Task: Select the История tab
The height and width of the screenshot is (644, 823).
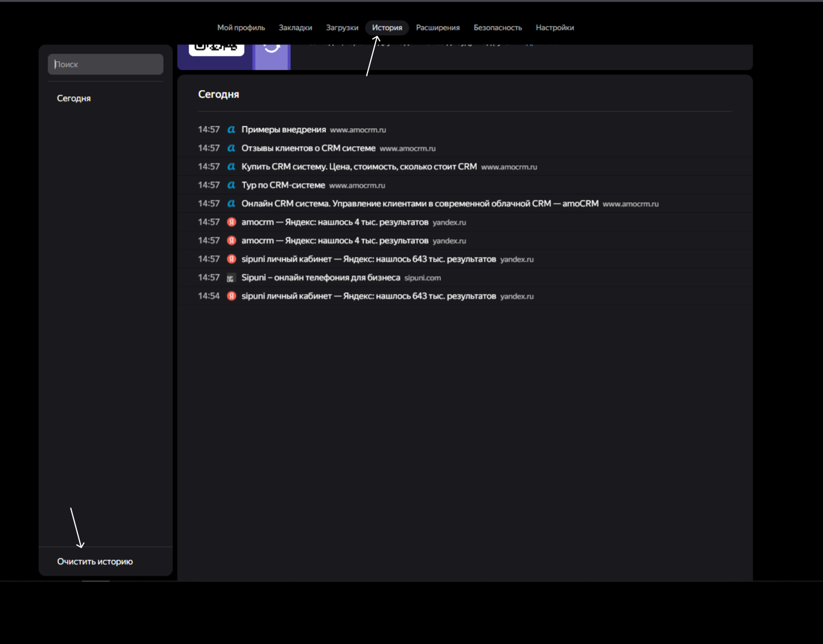Action: pos(387,28)
